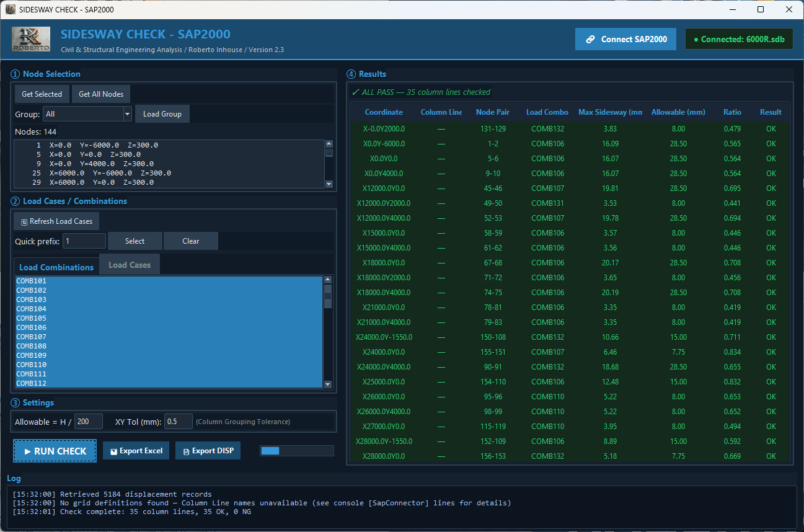Click Get Selected nodes button
The width and height of the screenshot is (804, 532).
click(42, 94)
